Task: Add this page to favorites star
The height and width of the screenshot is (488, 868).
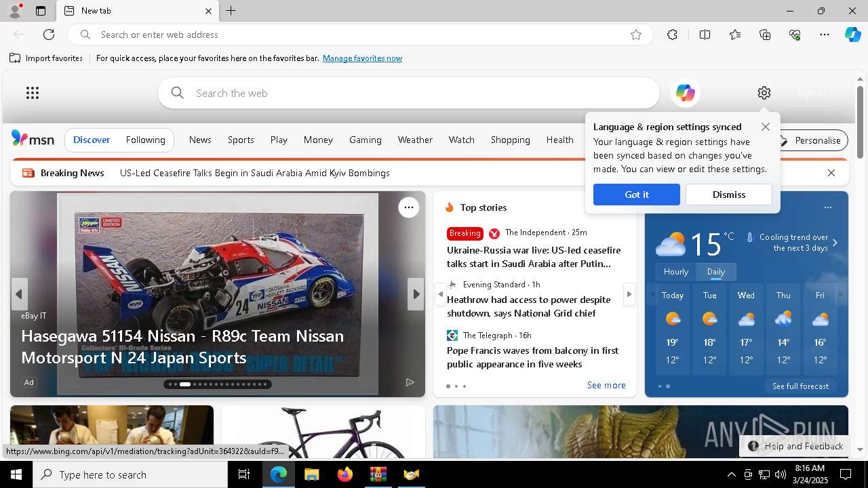Action: pos(636,35)
